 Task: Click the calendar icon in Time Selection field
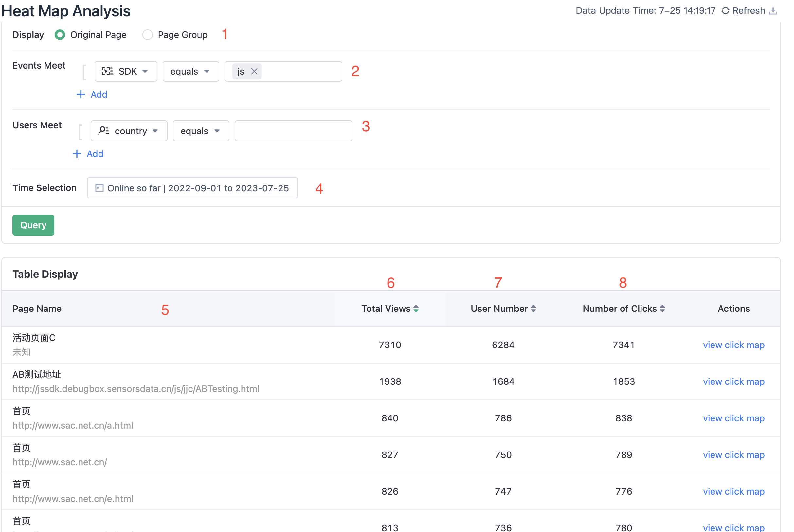99,187
